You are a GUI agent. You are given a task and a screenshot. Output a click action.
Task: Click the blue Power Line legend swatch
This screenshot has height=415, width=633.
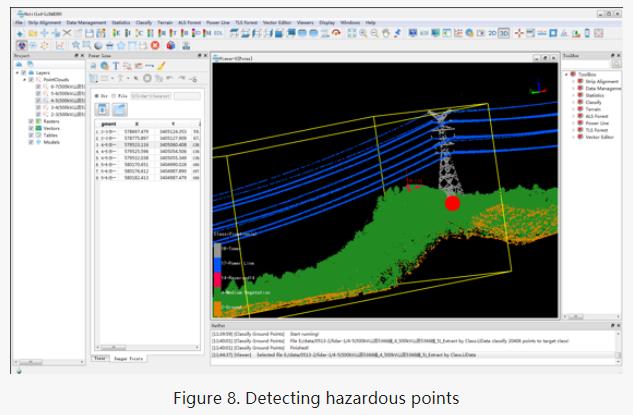tap(217, 265)
